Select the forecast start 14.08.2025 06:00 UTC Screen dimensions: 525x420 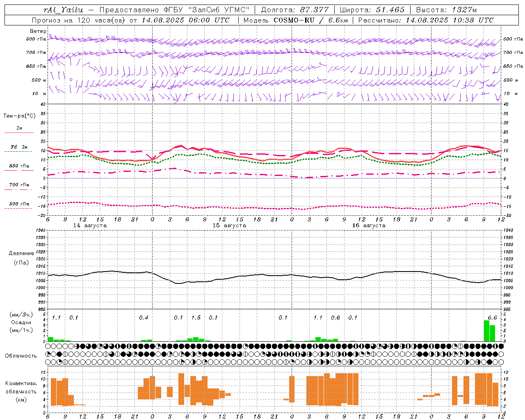click(x=186, y=20)
